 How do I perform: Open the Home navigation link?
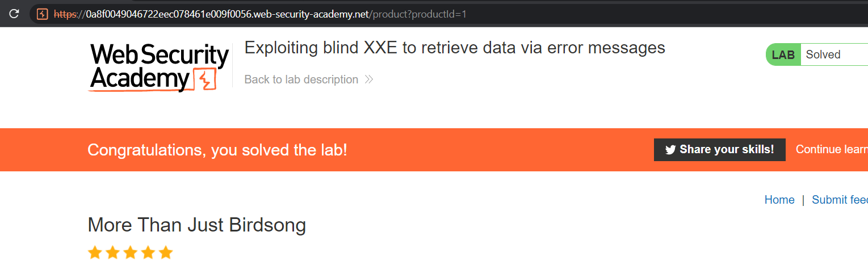tap(779, 200)
